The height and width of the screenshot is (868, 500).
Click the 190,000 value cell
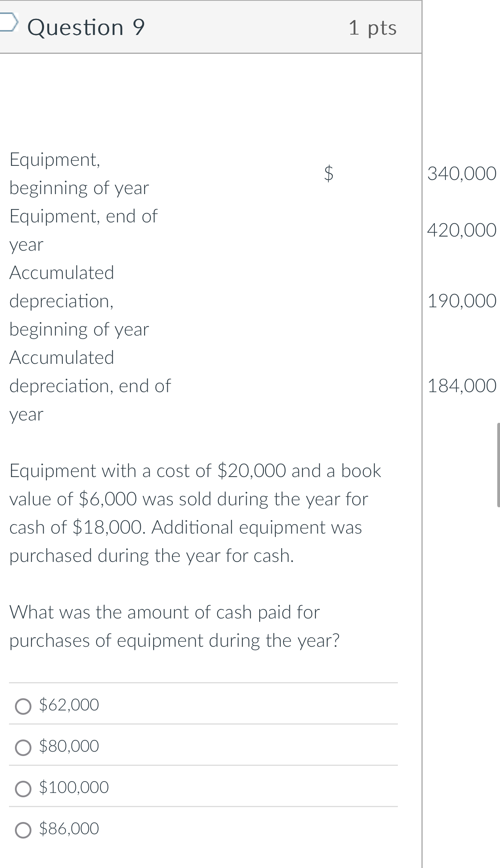click(x=462, y=301)
